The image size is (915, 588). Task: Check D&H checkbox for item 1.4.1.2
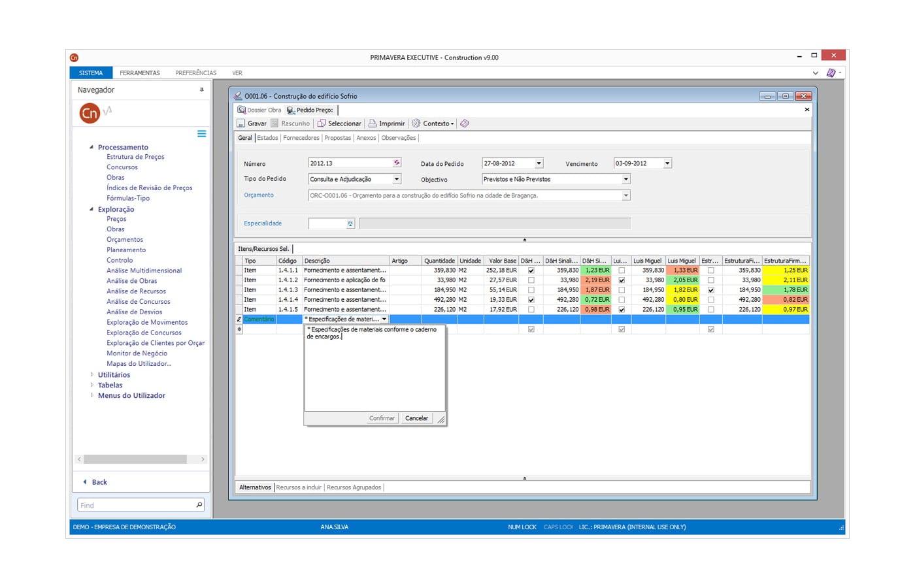point(531,280)
